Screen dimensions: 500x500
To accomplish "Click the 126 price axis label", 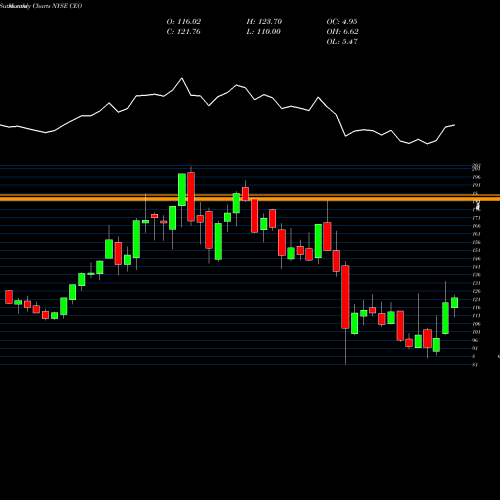I will (x=476, y=291).
